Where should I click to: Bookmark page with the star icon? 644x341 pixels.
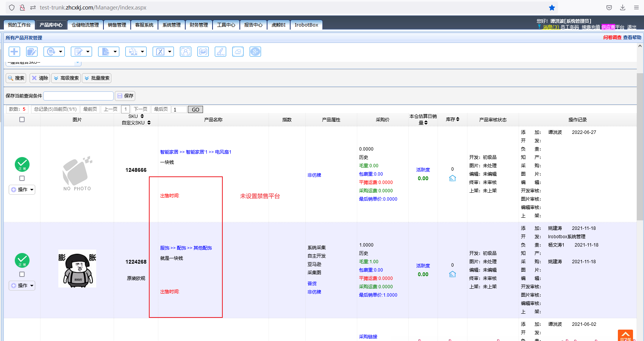pos(552,8)
